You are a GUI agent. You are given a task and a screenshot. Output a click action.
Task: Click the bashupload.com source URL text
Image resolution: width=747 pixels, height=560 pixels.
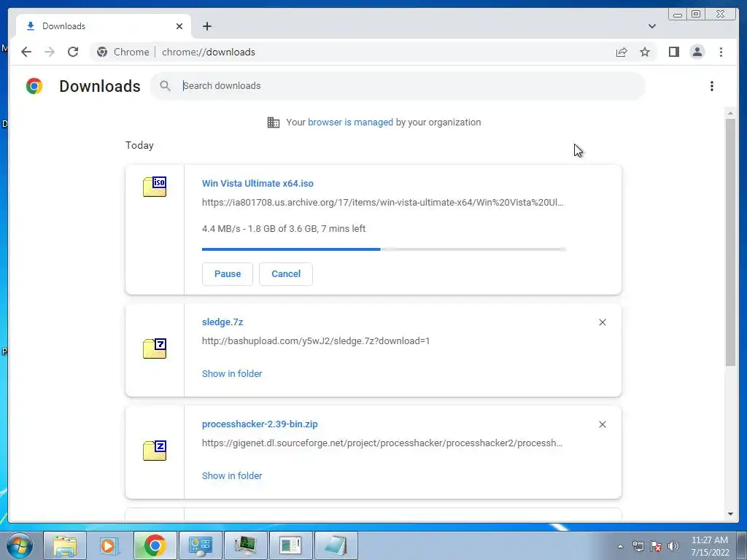pyautogui.click(x=316, y=341)
